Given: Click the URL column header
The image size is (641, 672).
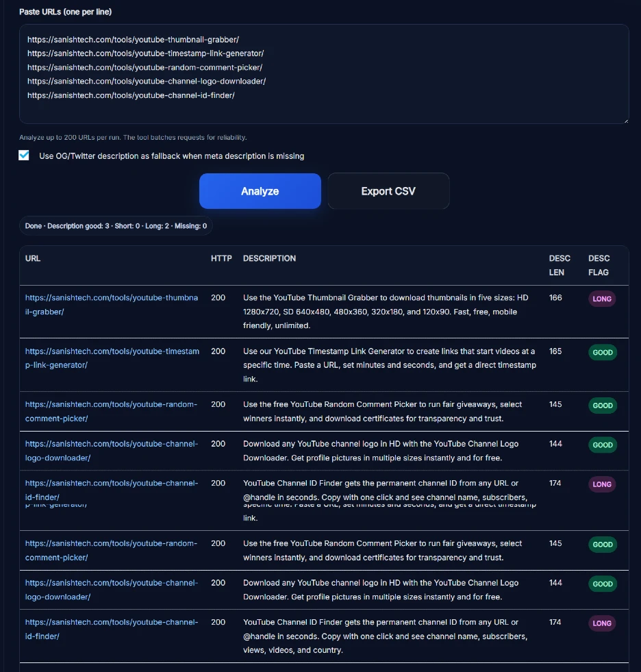Looking at the screenshot, I should [33, 259].
